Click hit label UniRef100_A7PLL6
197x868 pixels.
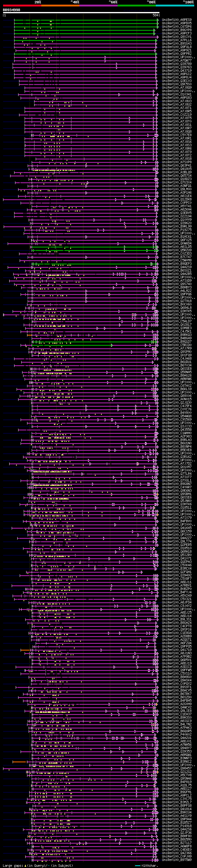click(x=177, y=40)
